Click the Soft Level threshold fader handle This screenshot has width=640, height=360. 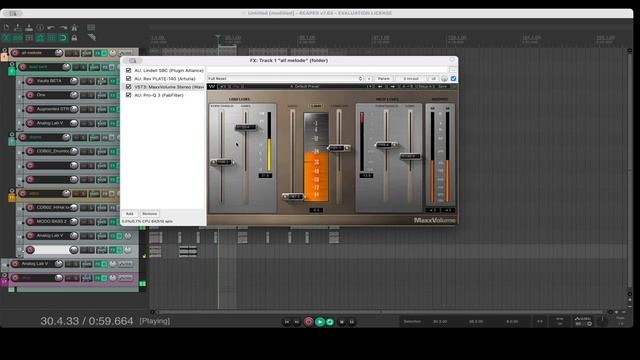386,145
